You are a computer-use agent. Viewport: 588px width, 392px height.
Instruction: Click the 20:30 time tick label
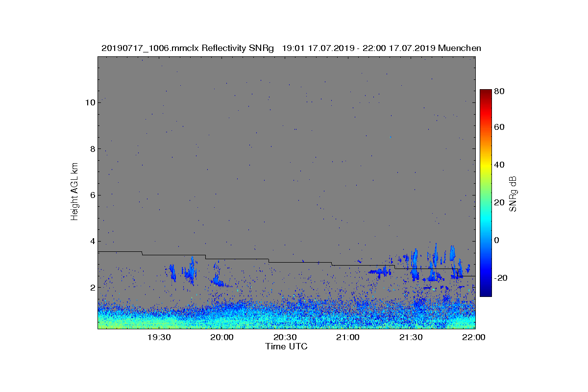pos(285,338)
